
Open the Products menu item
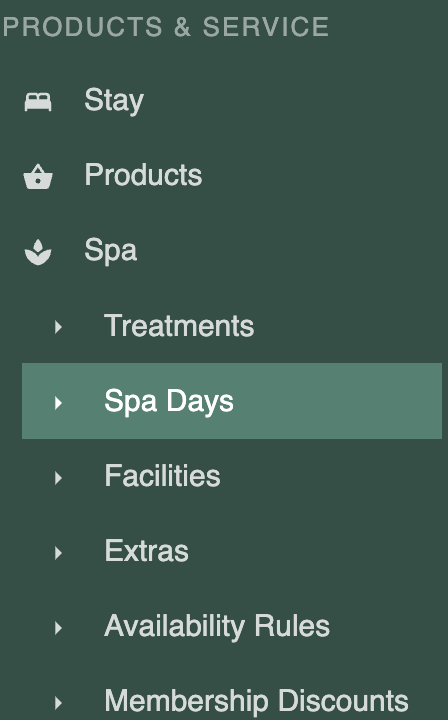(x=143, y=175)
